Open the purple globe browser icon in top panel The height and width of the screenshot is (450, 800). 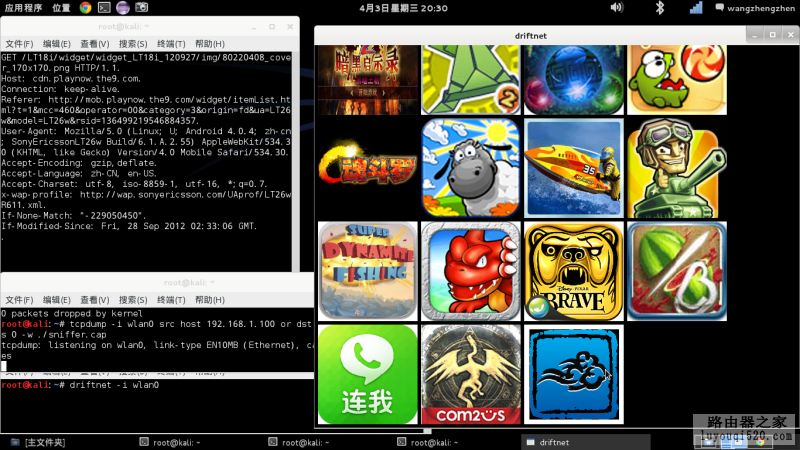pyautogui.click(x=122, y=8)
